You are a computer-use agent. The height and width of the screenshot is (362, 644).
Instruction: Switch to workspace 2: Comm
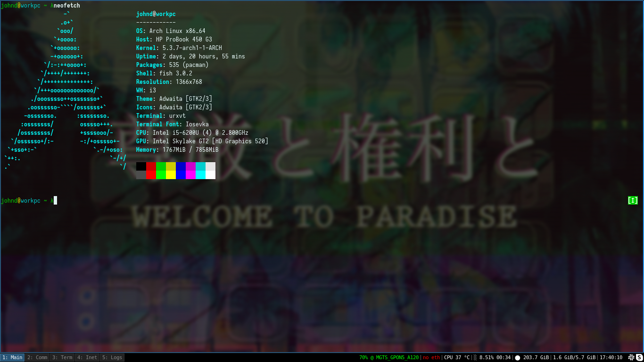click(37, 357)
